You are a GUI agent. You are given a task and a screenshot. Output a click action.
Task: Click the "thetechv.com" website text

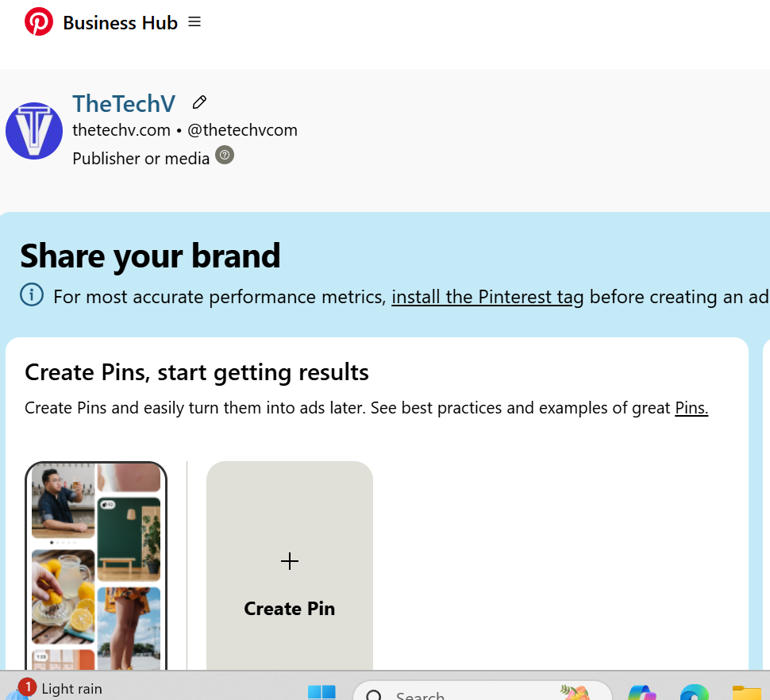[x=121, y=130]
